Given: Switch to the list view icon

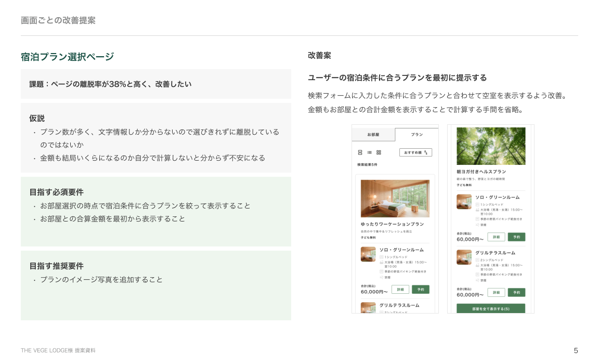Looking at the screenshot, I should click(x=369, y=152).
